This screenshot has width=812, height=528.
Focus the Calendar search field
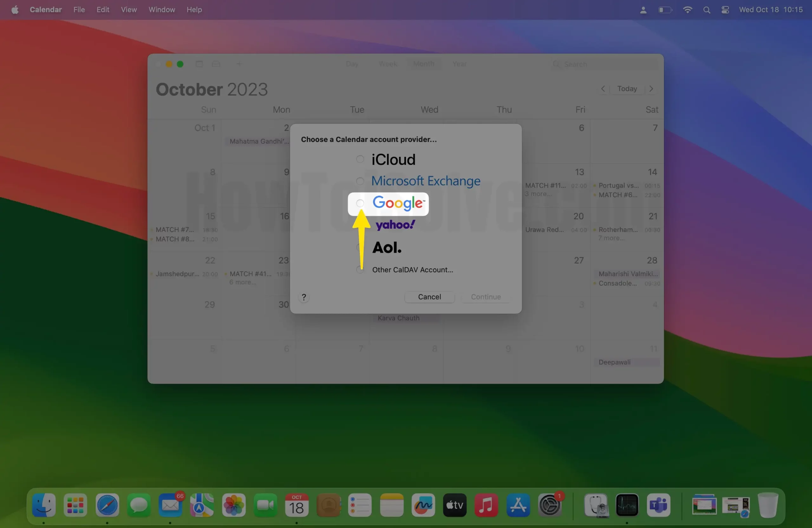[x=605, y=64]
